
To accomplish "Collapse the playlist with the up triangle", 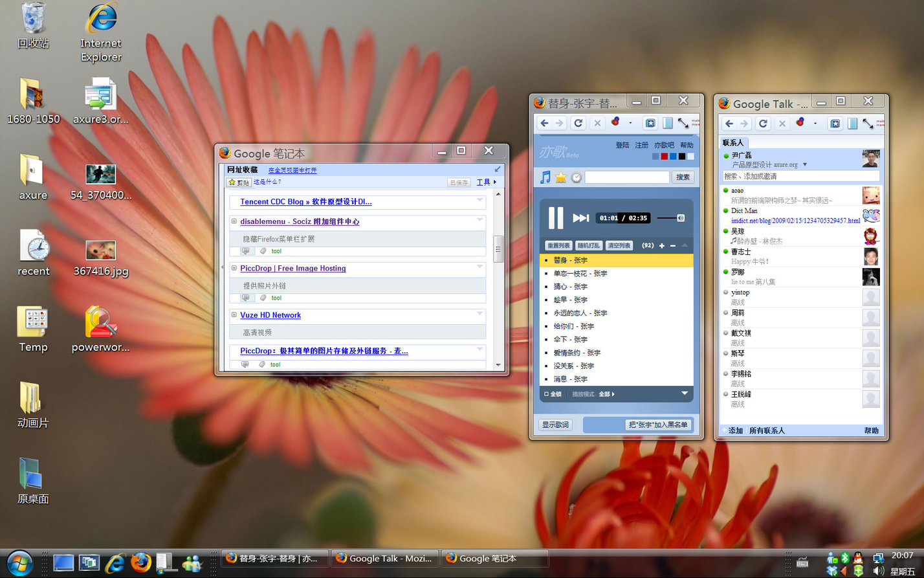I will pyautogui.click(x=685, y=245).
